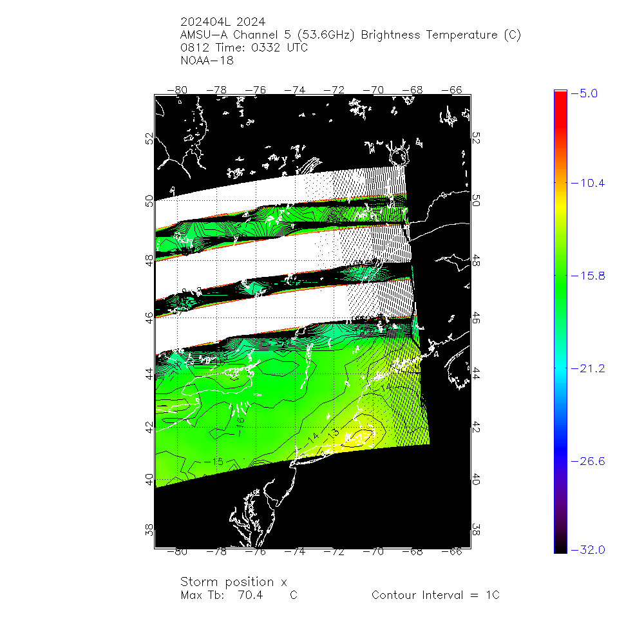Click the '0812 Time: 0332 UTC' line
This screenshot has height=644, width=644.
click(x=244, y=48)
